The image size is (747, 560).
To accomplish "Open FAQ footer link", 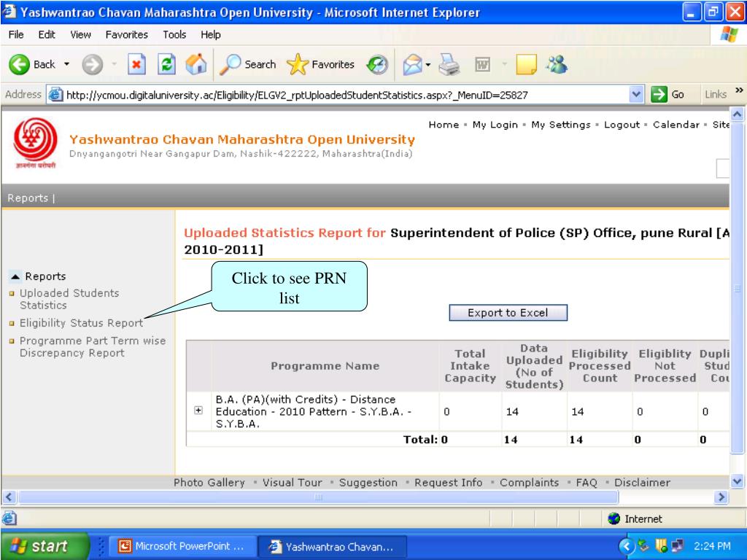I will click(x=587, y=483).
